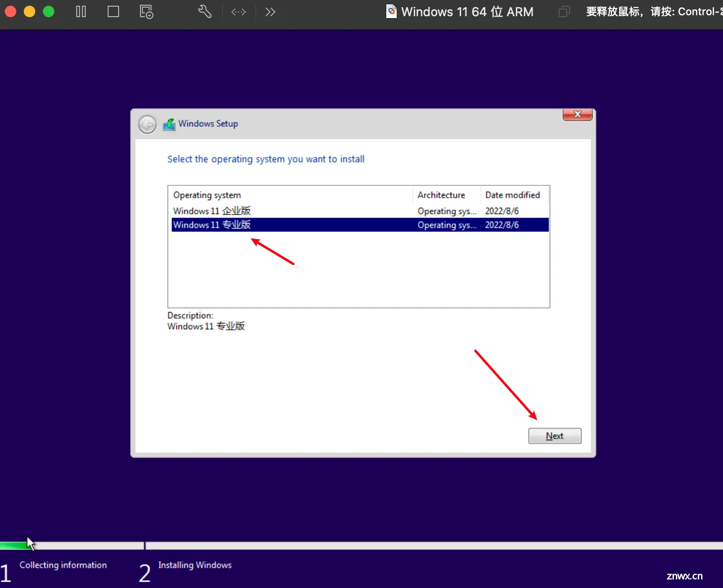Viewport: 723px width, 588px height.
Task: Click 2022/8/6 date of 企业版 row
Action: click(x=502, y=211)
